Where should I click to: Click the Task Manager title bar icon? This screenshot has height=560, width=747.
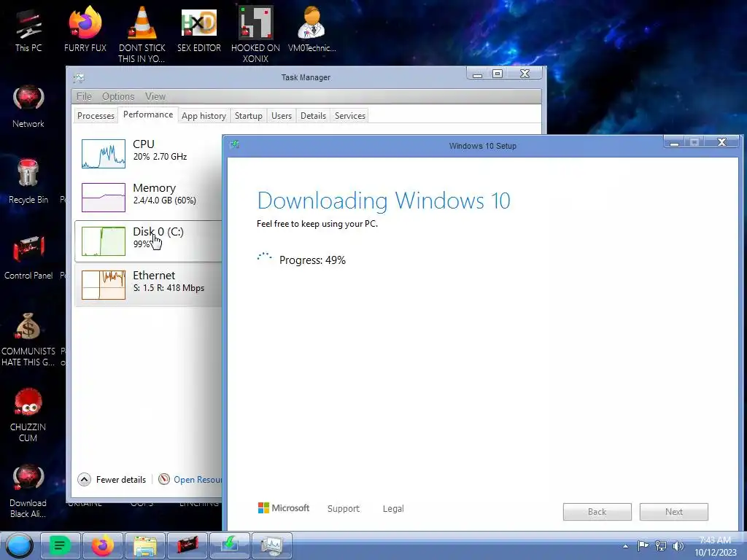[x=79, y=77]
